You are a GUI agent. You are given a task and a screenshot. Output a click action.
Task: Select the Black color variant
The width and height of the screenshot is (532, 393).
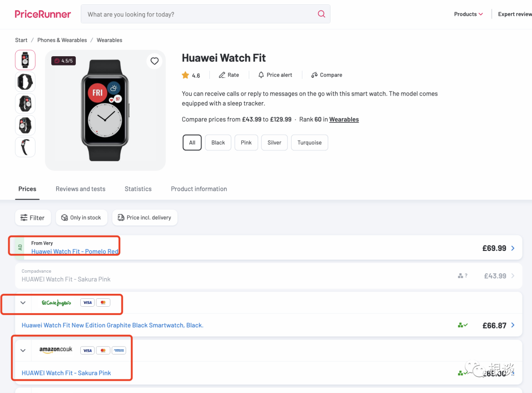click(218, 143)
